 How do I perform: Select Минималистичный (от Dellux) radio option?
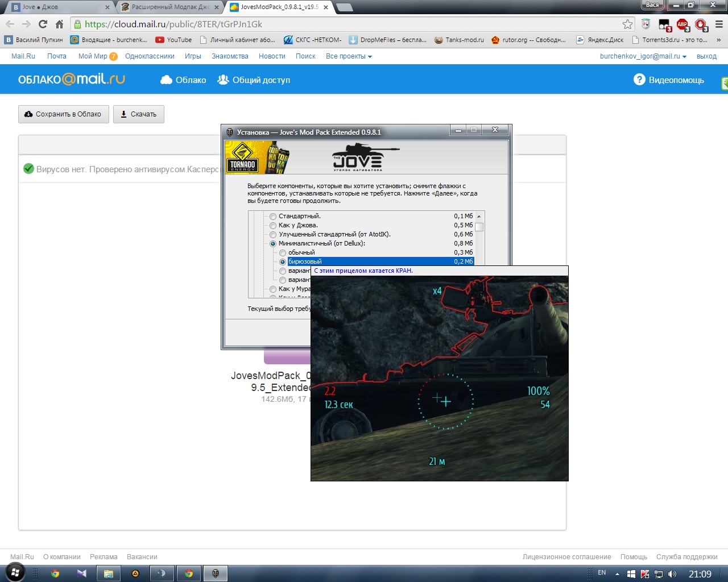(273, 243)
